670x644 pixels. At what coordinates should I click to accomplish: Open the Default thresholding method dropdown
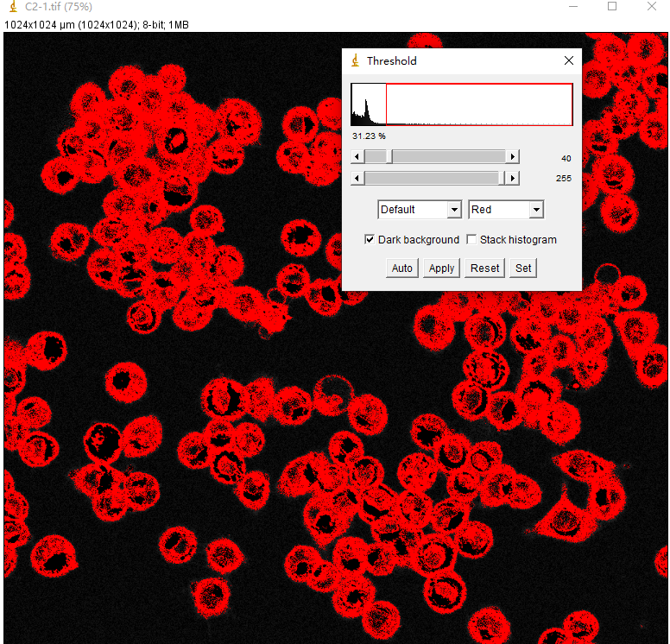click(x=420, y=210)
